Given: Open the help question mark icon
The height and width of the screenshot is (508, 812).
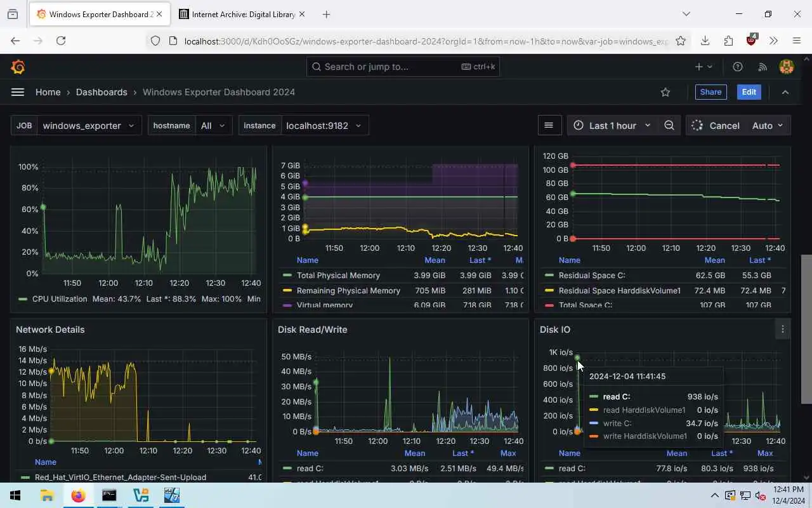Looking at the screenshot, I should point(738,67).
